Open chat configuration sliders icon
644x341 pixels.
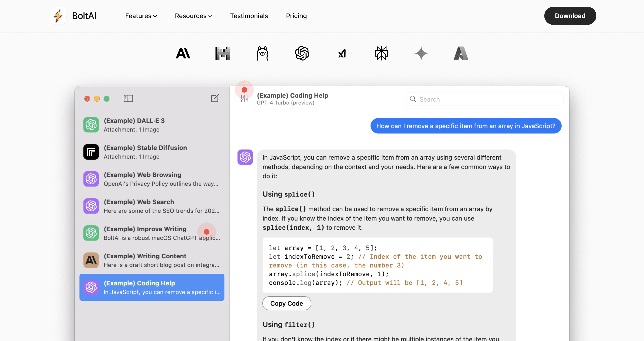point(244,98)
